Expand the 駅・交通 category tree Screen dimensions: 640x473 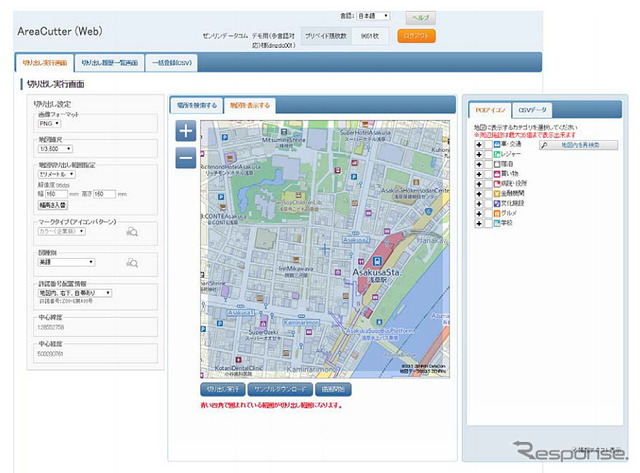479,144
